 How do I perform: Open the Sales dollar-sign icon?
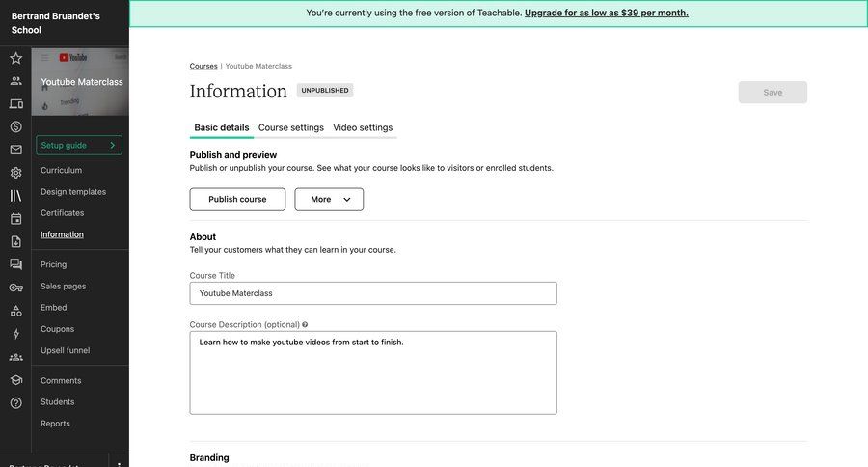16,126
